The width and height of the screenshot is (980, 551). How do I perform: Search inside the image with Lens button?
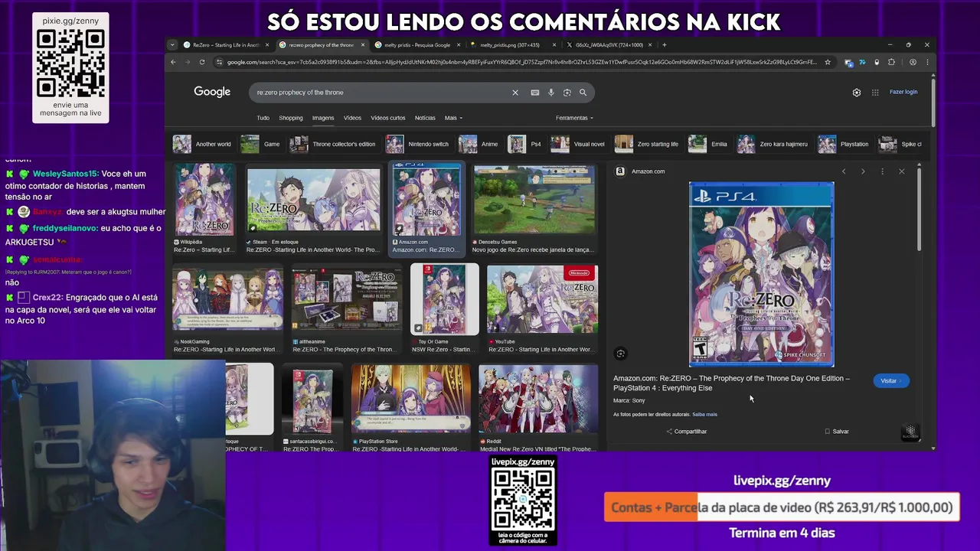621,354
